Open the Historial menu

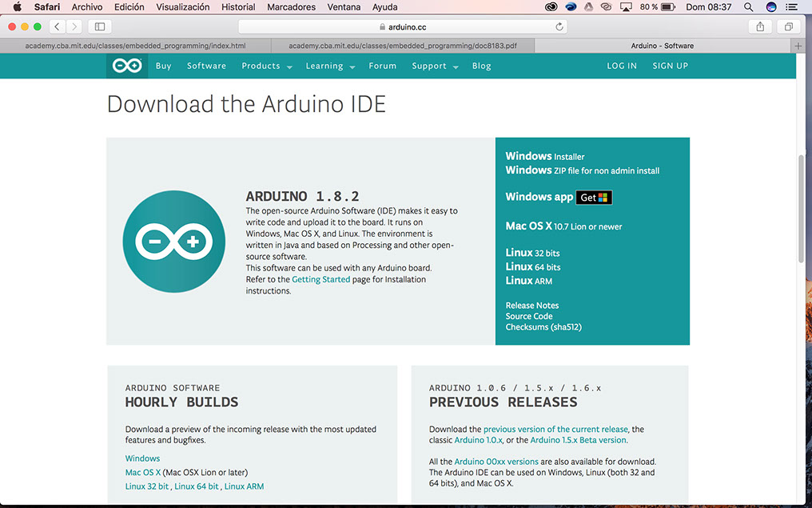point(238,6)
